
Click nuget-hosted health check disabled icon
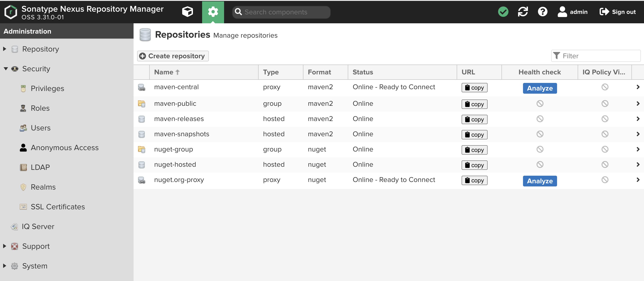[540, 164]
